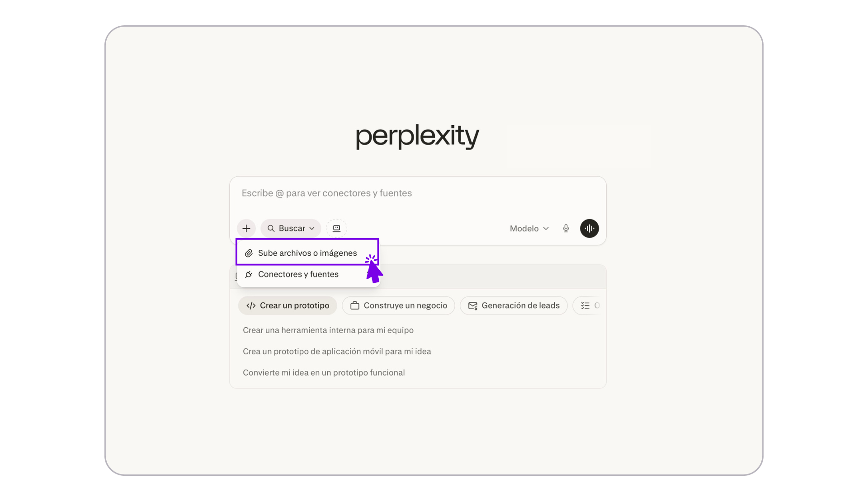Choose 'Crea un prototipo de aplicación móvil'

coord(337,352)
